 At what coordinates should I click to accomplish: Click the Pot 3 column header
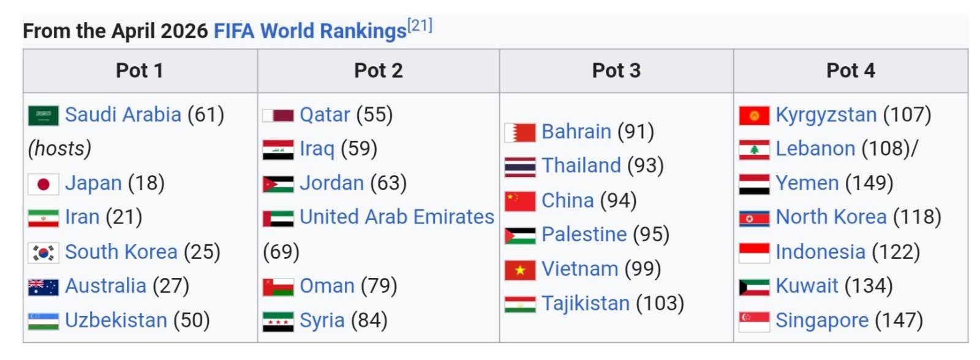616,70
